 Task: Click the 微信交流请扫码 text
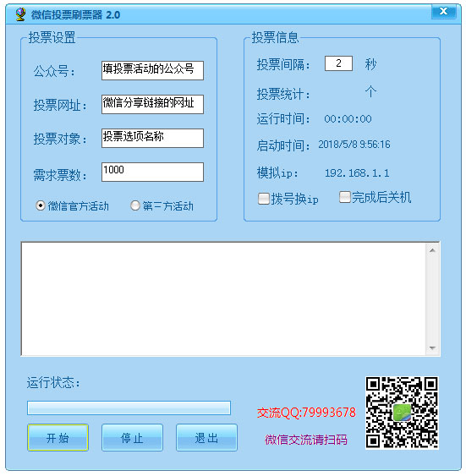(306, 440)
